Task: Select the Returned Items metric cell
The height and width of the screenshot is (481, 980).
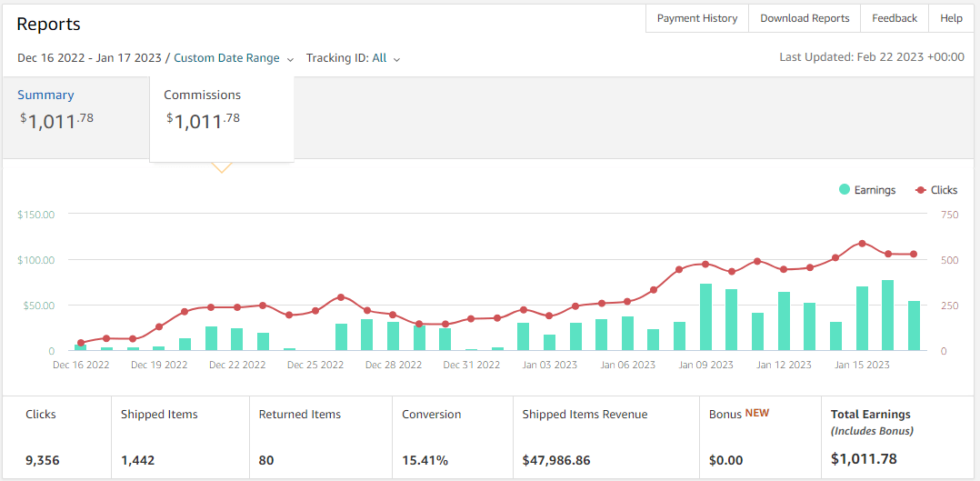Action: [x=320, y=437]
